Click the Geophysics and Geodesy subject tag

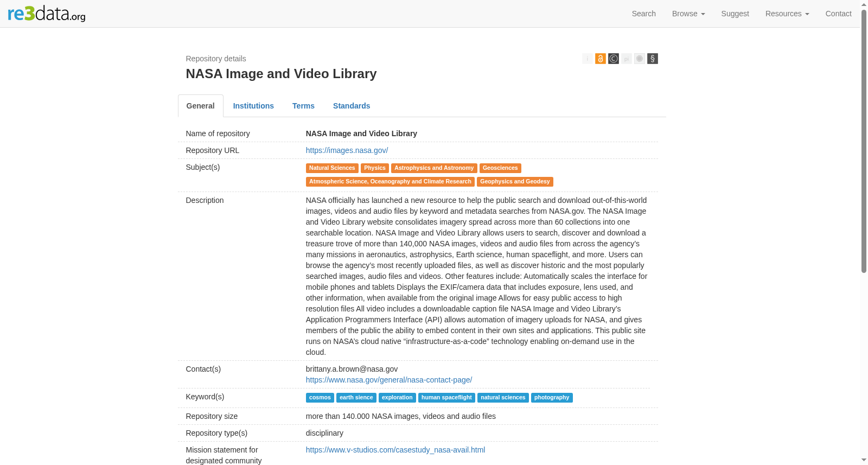tap(515, 182)
